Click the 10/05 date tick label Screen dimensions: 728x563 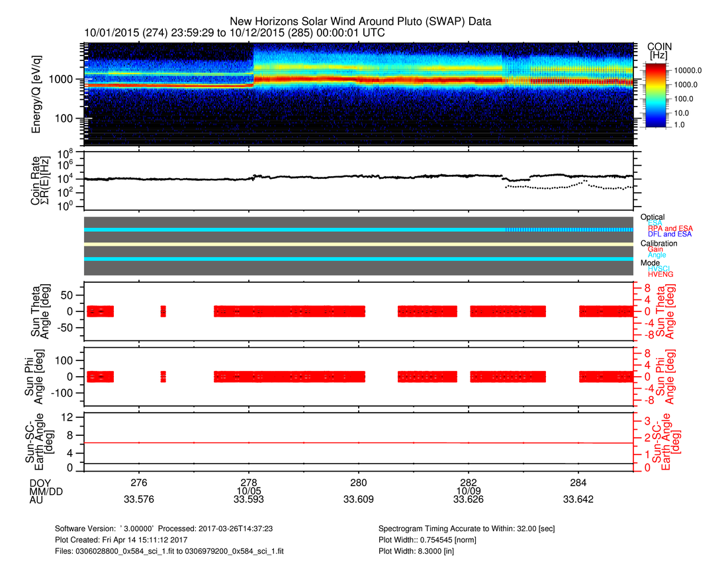point(248,491)
